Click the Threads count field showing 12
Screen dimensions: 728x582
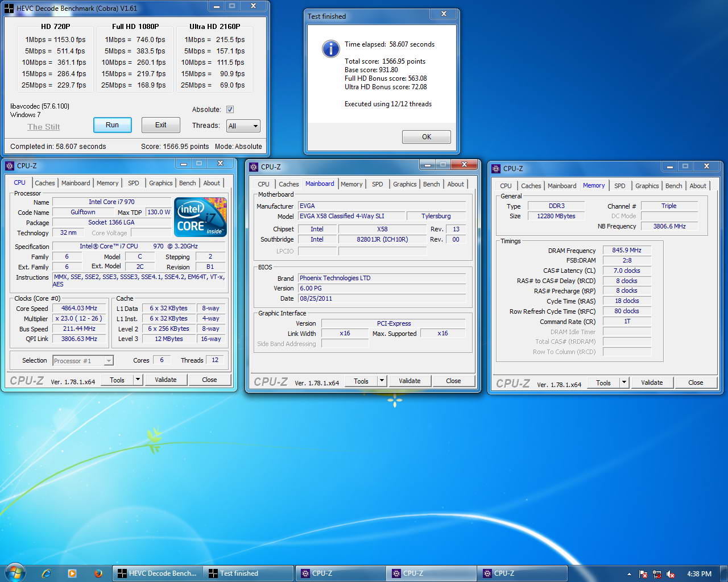point(215,360)
